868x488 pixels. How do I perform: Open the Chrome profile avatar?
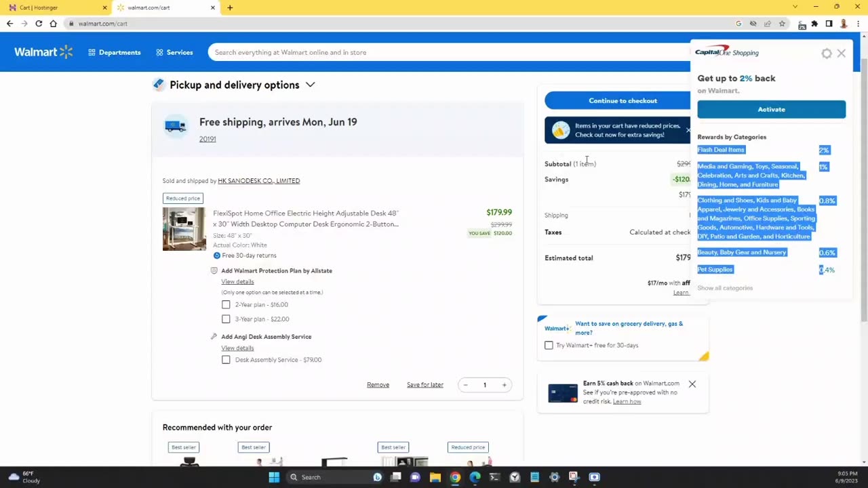point(844,24)
